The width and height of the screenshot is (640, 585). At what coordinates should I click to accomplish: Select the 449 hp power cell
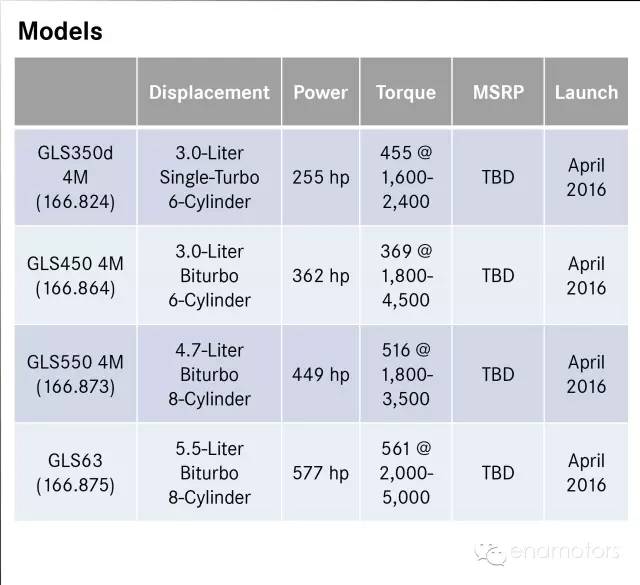[x=320, y=374]
